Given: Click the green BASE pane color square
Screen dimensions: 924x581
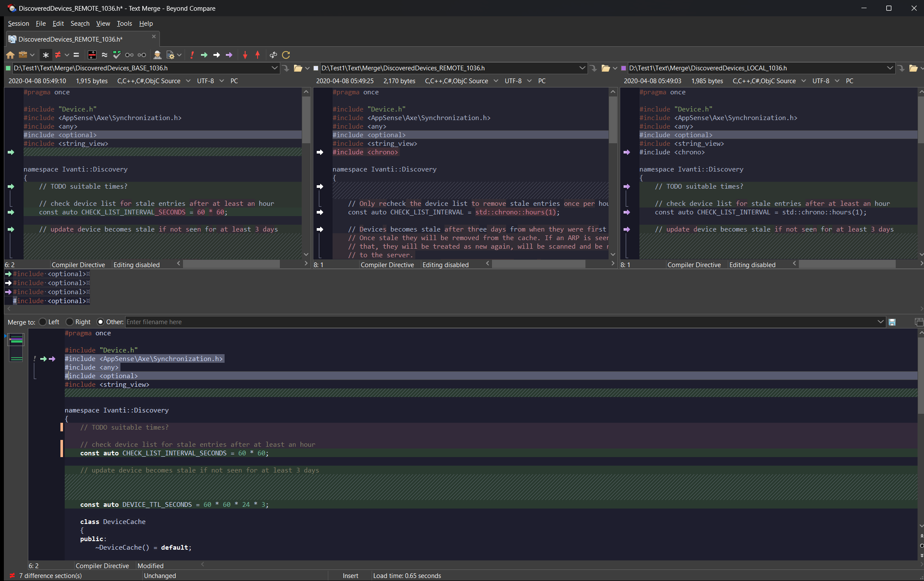Looking at the screenshot, I should [8, 68].
